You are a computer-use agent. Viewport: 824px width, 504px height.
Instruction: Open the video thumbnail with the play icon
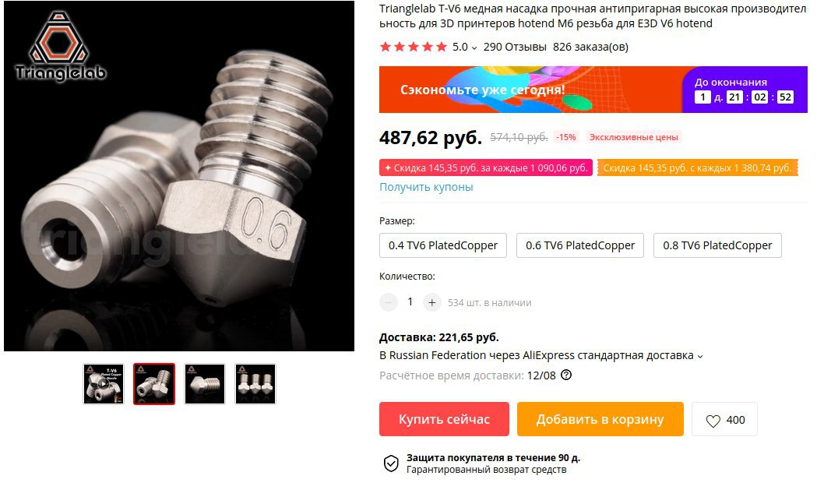coord(104,384)
